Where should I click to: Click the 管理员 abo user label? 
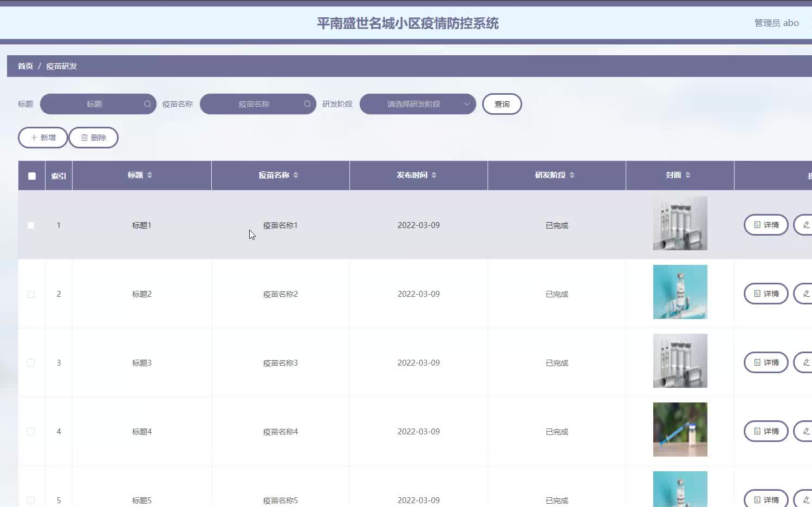click(776, 23)
